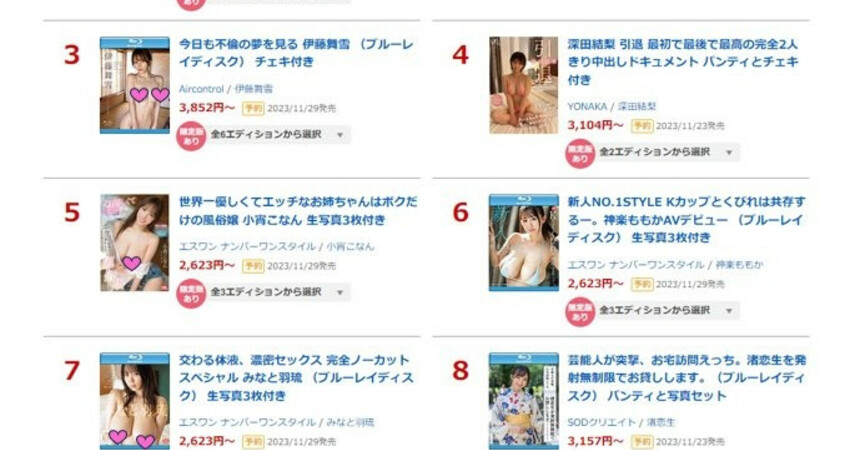Open the rank 8 product cover thumbnail
Image resolution: width=850 pixels, height=450 pixels.
tap(524, 401)
